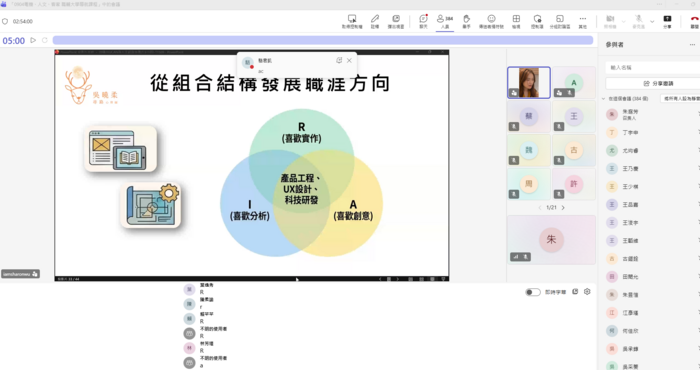Pop out the captions panel icon
Screen dimensions: 700x370
pos(575,291)
